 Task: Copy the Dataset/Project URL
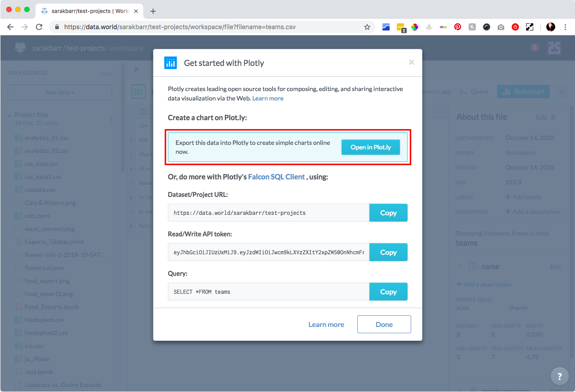(388, 213)
